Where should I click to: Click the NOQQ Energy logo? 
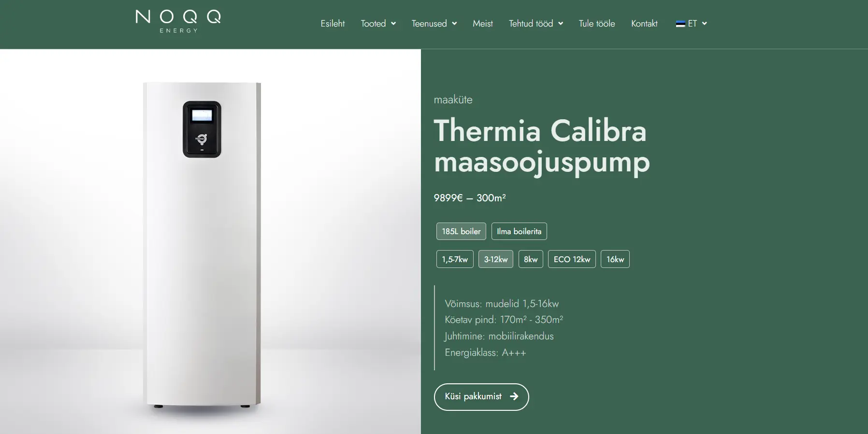(178, 21)
